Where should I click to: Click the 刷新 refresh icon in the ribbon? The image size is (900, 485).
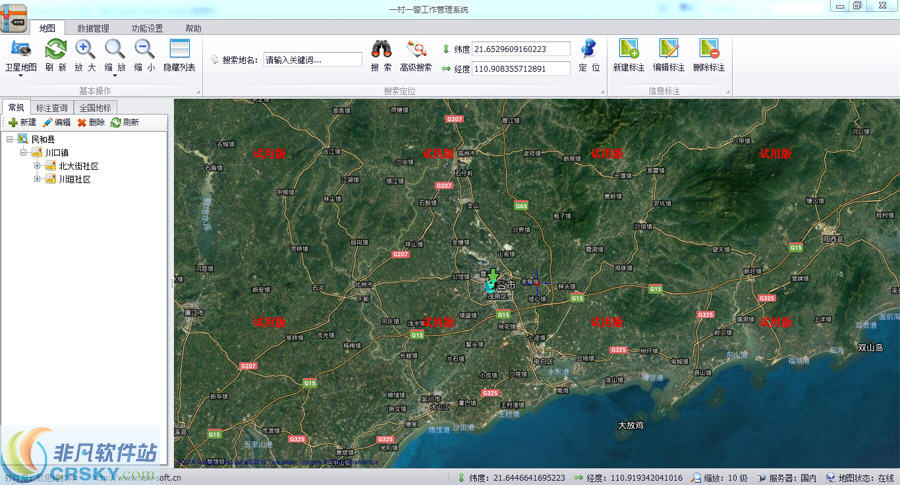tap(56, 49)
